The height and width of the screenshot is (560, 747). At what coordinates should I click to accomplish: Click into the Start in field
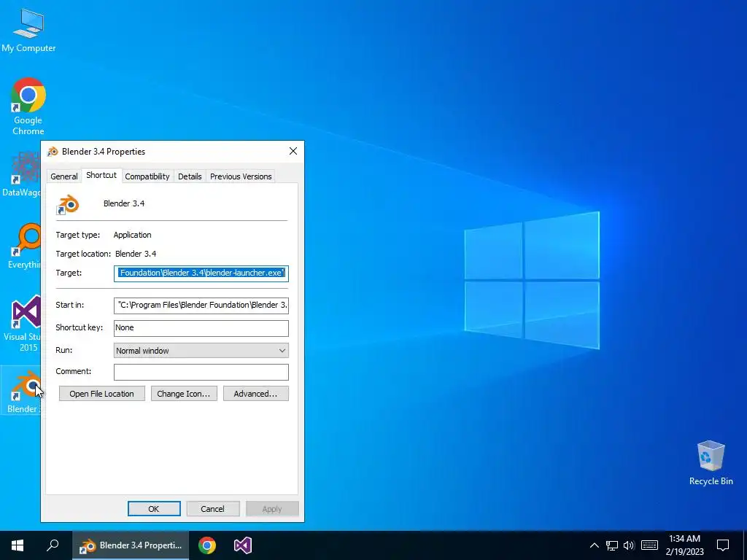click(201, 306)
